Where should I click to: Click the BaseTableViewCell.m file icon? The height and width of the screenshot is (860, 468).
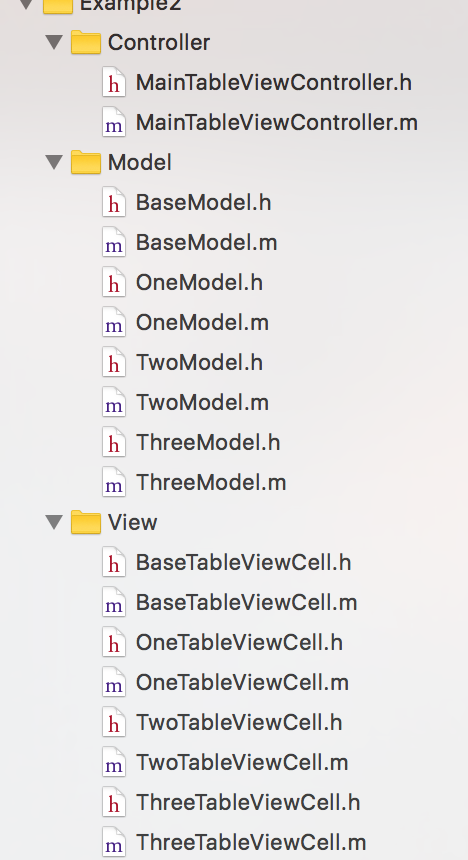point(114,603)
